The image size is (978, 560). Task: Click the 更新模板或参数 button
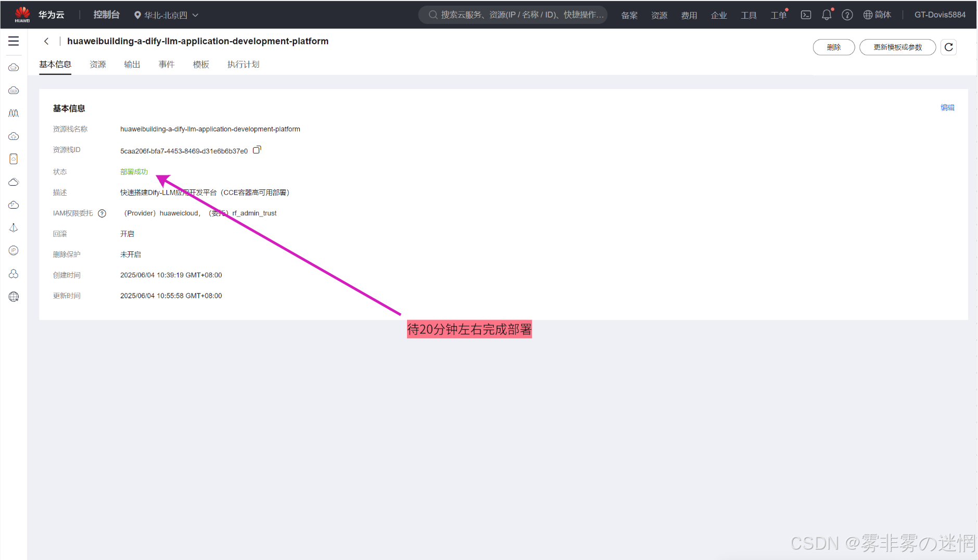pos(897,47)
